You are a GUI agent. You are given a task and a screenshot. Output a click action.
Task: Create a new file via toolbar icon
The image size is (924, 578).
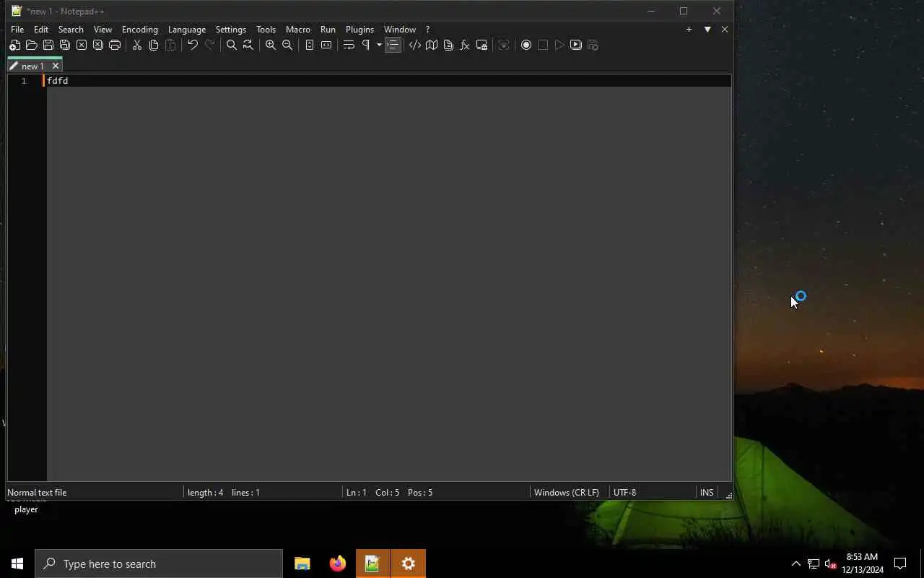[x=14, y=45]
